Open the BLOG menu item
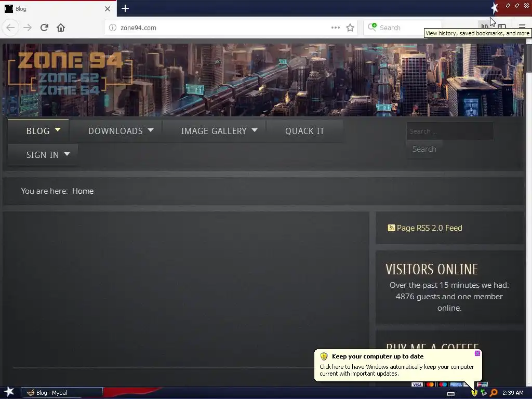 pyautogui.click(x=38, y=131)
